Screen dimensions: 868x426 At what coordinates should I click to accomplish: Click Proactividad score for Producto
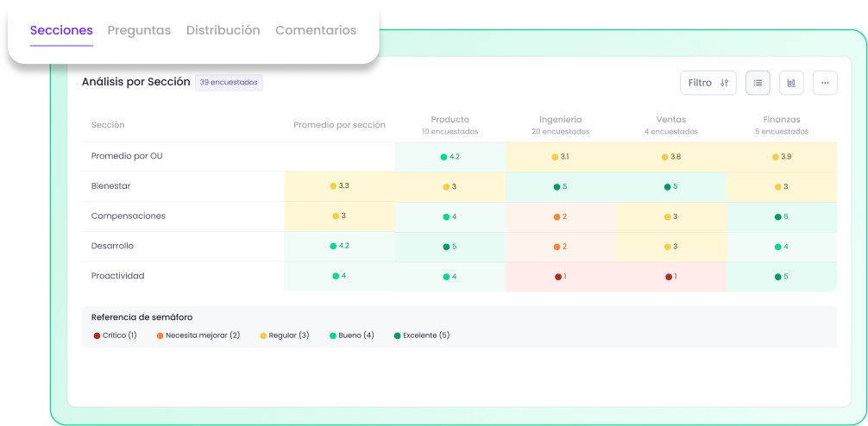(x=450, y=276)
